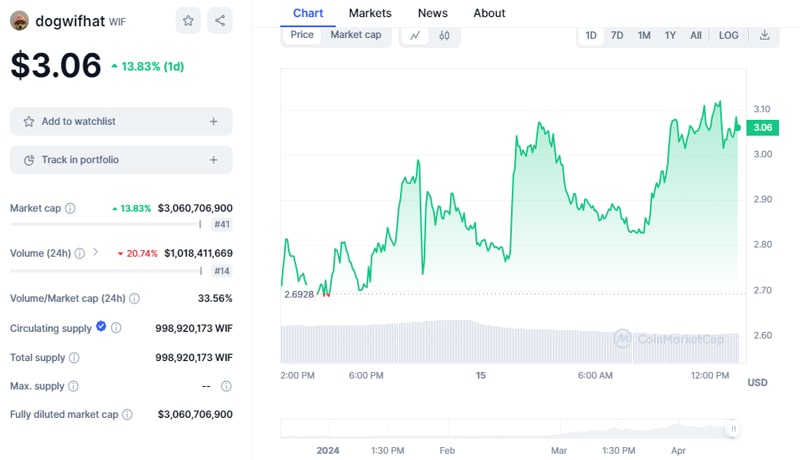800x460 pixels.
Task: Click the info icon beside the Max. supply value
Action: click(x=226, y=386)
